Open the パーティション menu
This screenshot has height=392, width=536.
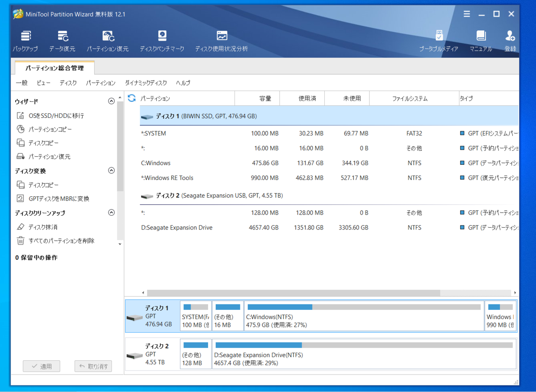pos(100,83)
